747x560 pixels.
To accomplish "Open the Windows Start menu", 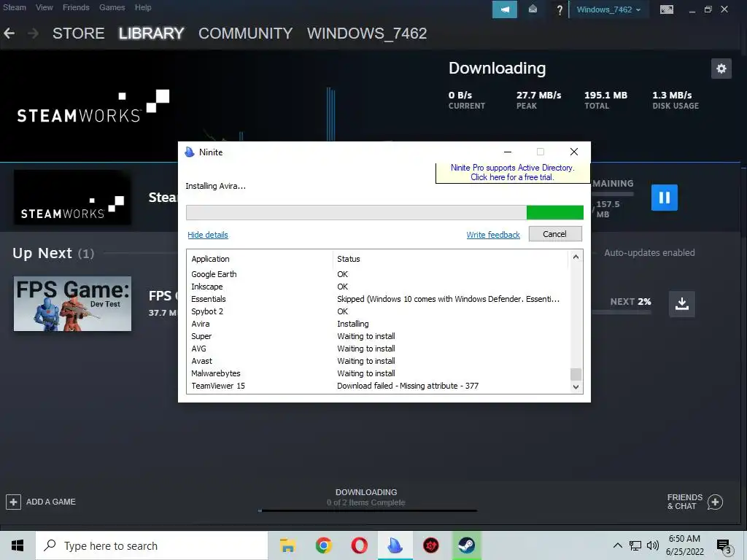I will [18, 545].
